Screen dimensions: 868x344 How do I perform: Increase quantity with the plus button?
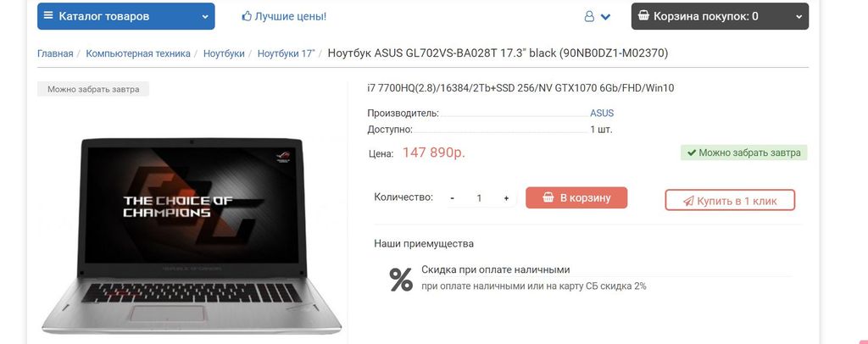click(x=506, y=198)
